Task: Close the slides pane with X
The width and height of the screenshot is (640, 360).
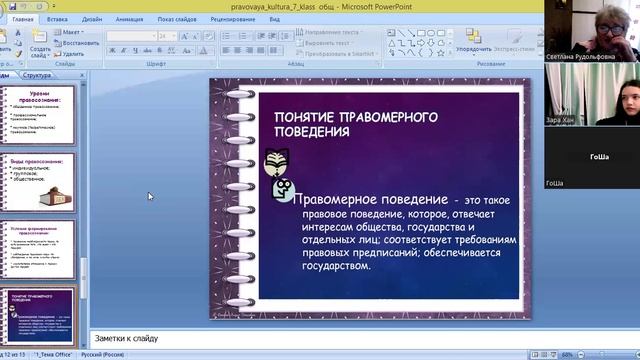Action: coord(82,75)
